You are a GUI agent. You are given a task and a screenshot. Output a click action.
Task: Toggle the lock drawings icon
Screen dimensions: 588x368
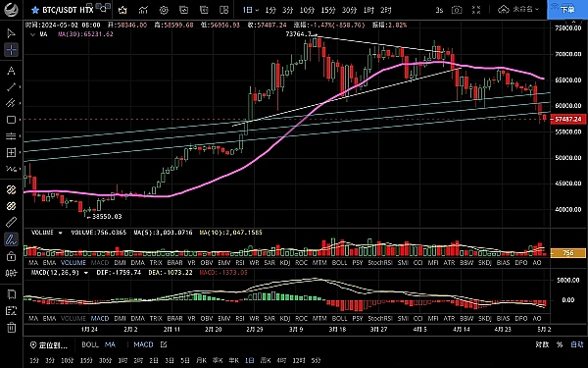pos(11,256)
